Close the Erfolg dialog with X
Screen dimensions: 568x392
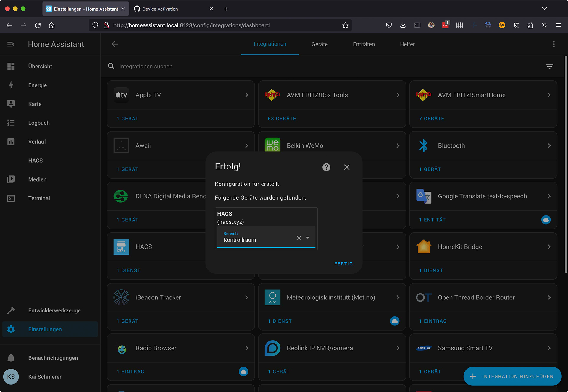(x=347, y=167)
